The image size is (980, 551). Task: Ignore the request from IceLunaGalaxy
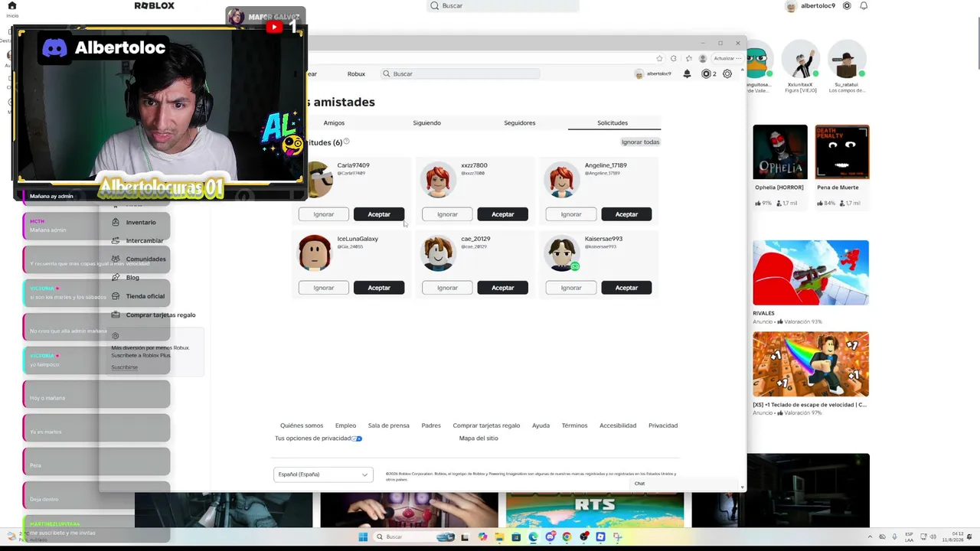click(324, 288)
